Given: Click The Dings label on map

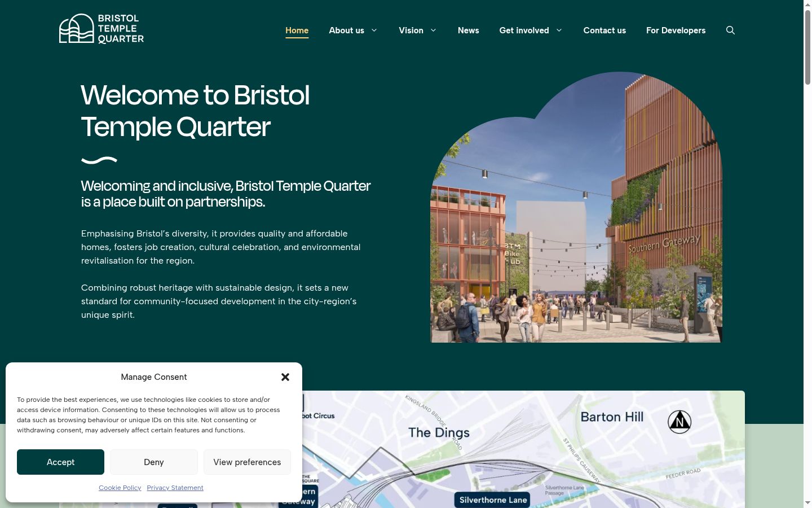Looking at the screenshot, I should point(439,433).
